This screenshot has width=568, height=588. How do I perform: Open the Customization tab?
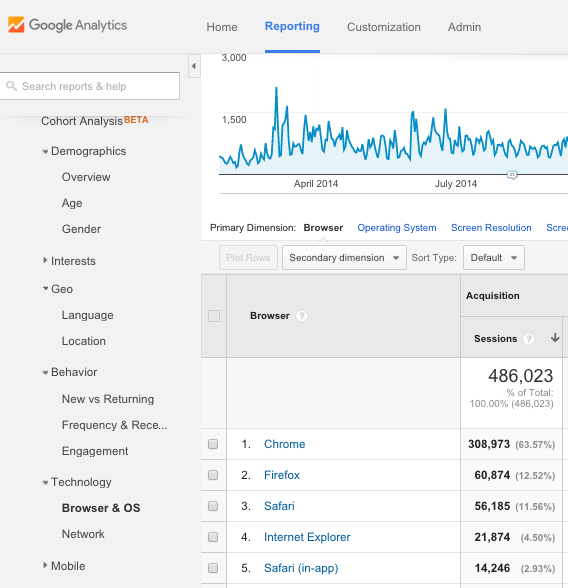[384, 27]
